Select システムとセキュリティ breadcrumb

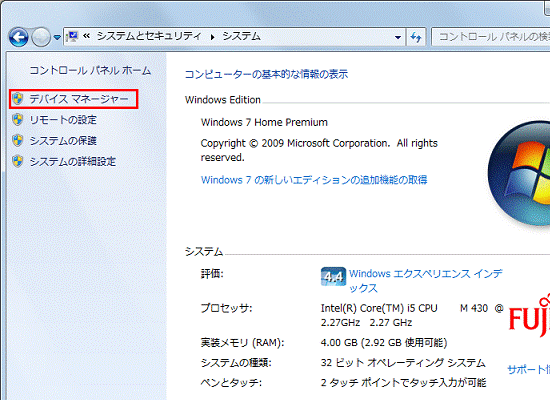(x=149, y=36)
